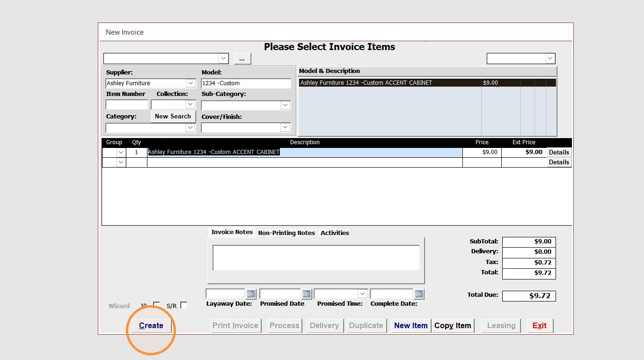Toggle the S/R checkbox
The width and height of the screenshot is (644, 360).
click(183, 305)
